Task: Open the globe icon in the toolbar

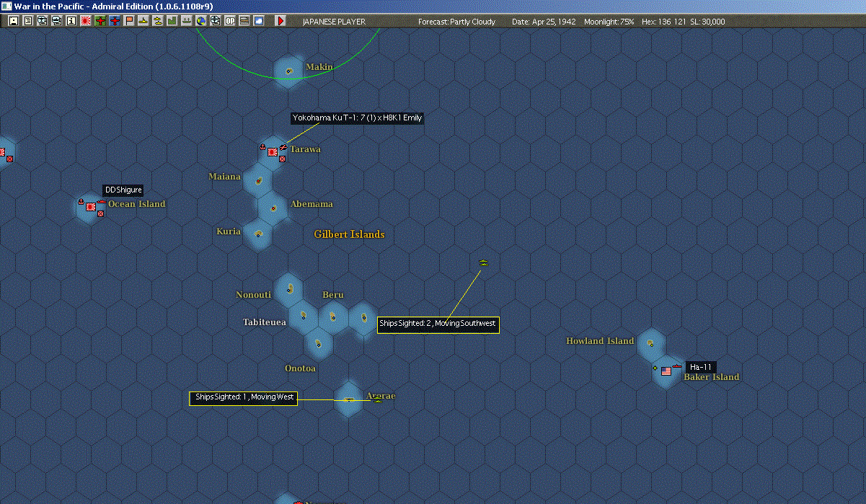Action: 201,21
